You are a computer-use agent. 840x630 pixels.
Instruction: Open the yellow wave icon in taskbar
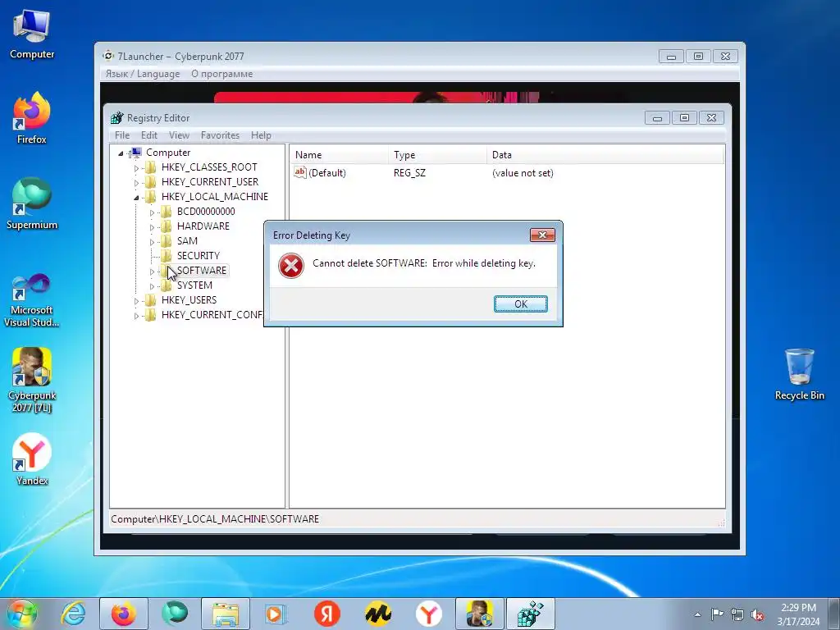pyautogui.click(x=377, y=614)
